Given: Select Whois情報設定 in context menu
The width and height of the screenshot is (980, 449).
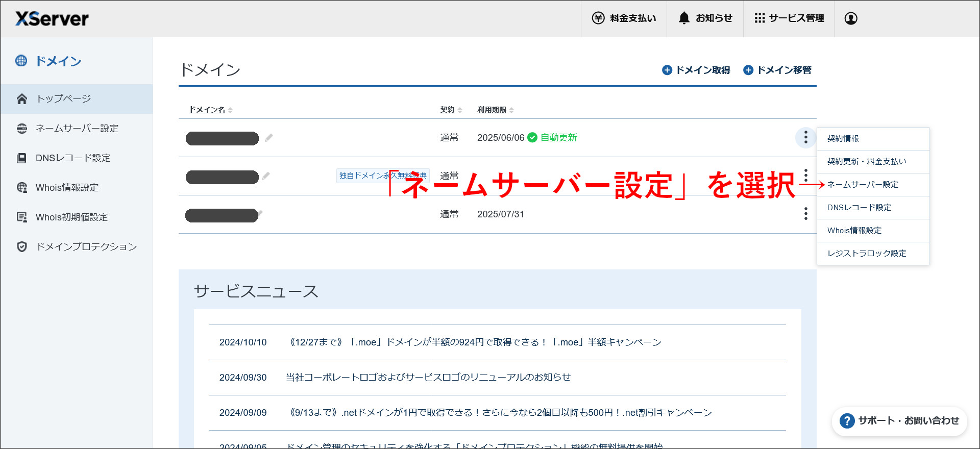Looking at the screenshot, I should (x=873, y=231).
